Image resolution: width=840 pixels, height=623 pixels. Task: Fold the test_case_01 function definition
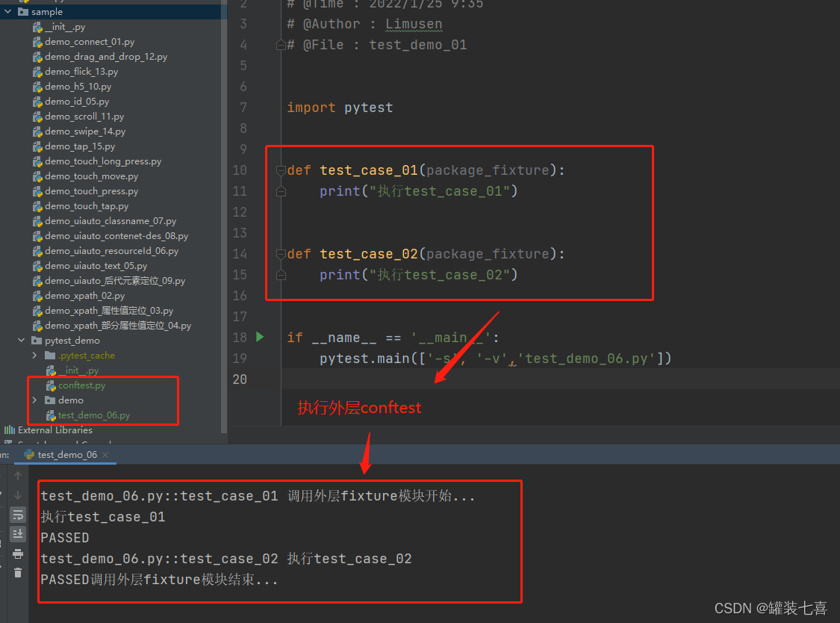(281, 170)
